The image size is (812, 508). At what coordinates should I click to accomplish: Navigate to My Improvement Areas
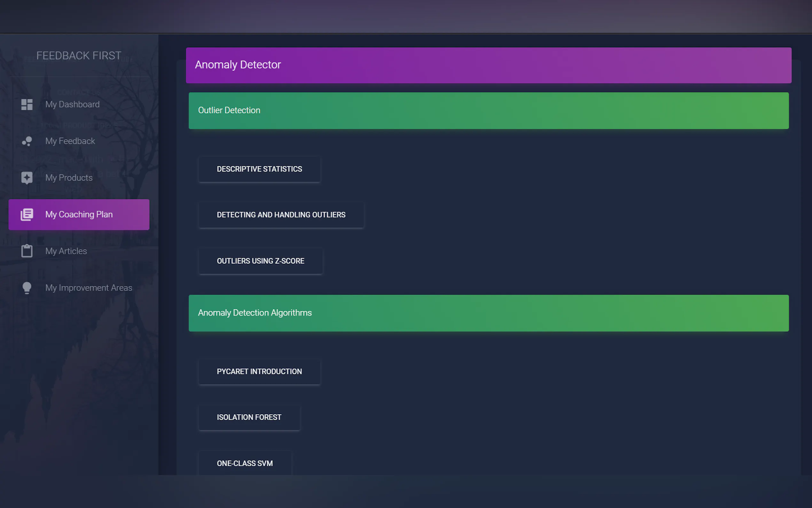click(89, 288)
